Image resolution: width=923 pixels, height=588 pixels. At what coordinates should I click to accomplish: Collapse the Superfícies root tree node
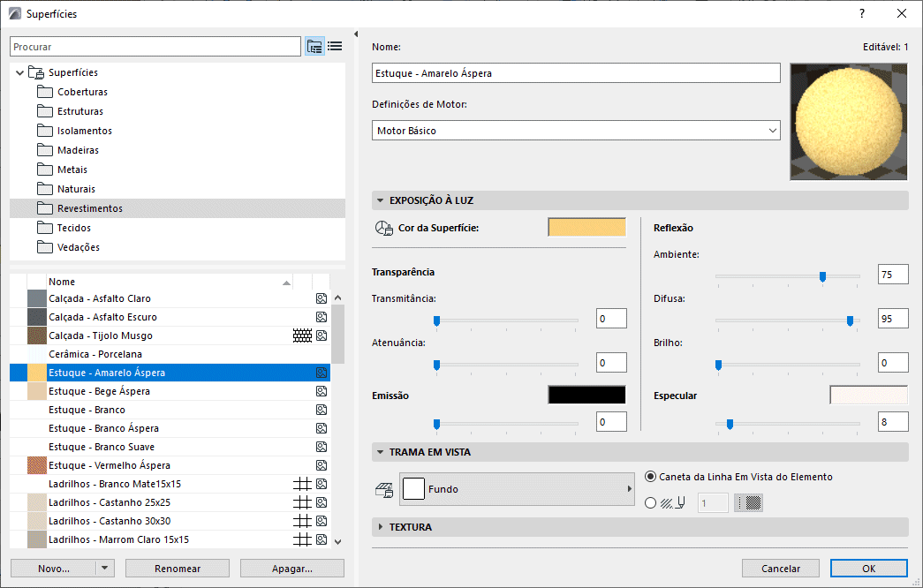(20, 73)
